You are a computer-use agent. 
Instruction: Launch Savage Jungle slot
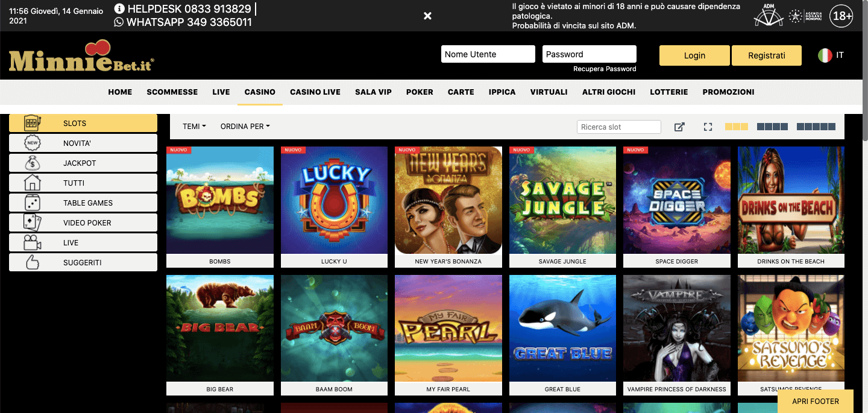click(x=562, y=207)
